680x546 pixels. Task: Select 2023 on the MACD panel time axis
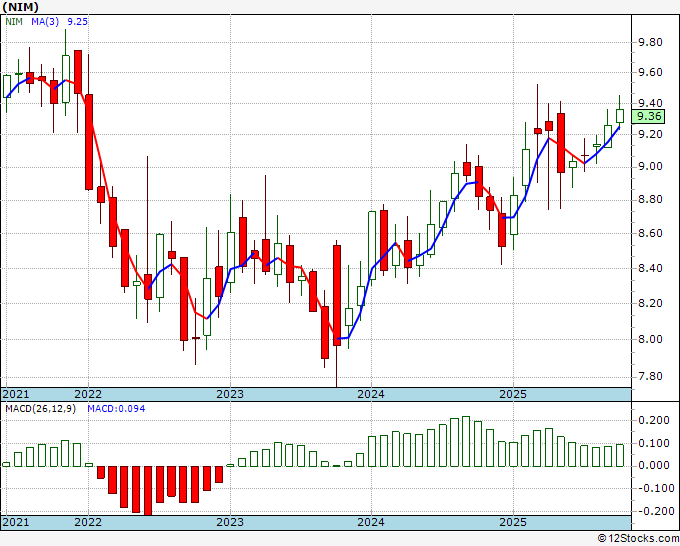[230, 522]
